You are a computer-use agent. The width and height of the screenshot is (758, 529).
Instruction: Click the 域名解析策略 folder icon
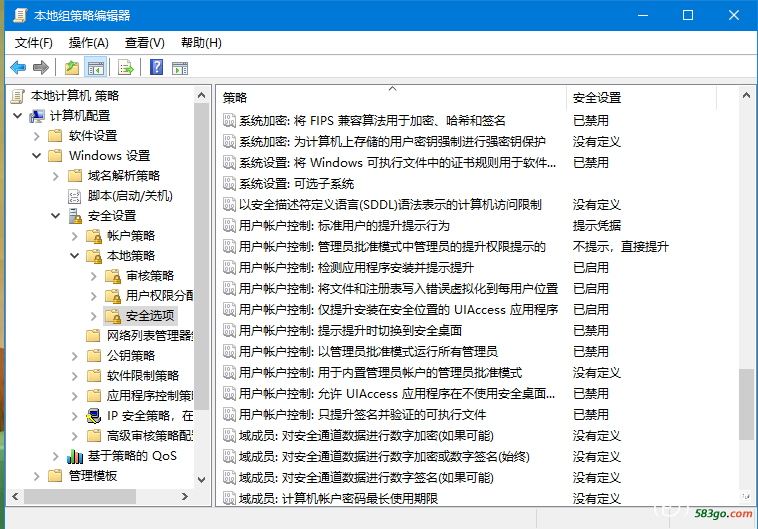pyautogui.click(x=74, y=176)
